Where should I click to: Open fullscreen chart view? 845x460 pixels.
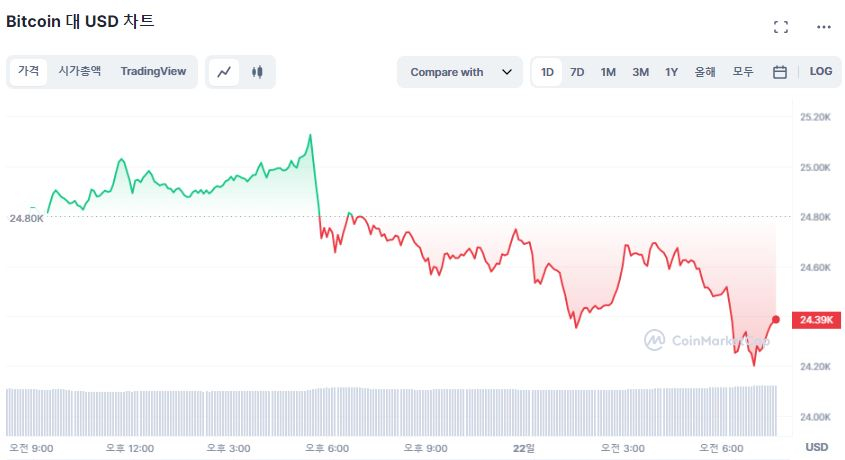[x=781, y=27]
